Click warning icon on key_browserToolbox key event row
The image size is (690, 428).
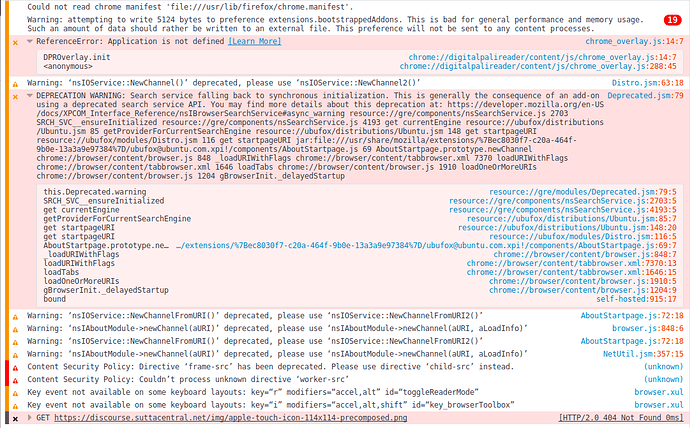pyautogui.click(x=15, y=406)
